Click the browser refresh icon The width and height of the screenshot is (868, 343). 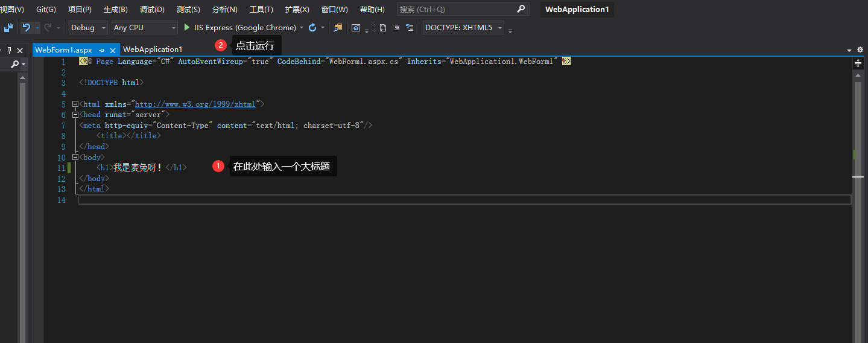coord(312,28)
